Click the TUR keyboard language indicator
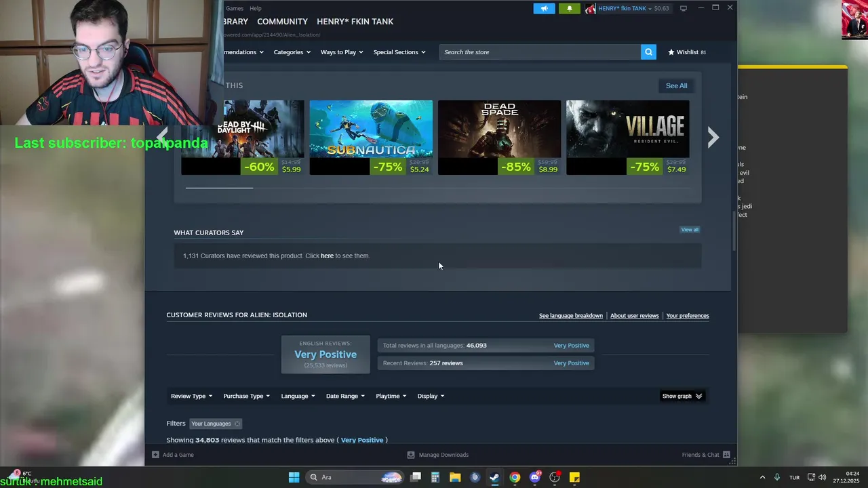Screen dimensions: 868x488 [x=794, y=477]
